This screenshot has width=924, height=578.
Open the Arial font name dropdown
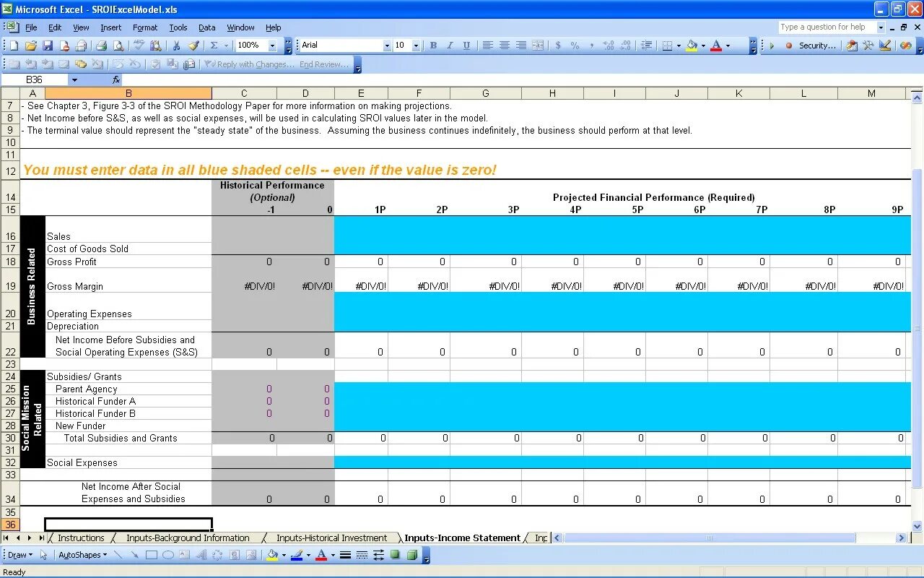tap(387, 46)
